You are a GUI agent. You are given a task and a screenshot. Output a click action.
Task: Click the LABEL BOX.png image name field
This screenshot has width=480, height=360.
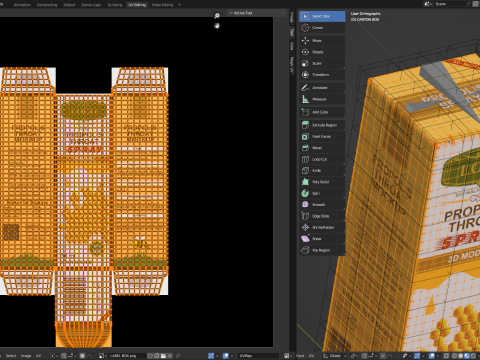tap(127, 356)
